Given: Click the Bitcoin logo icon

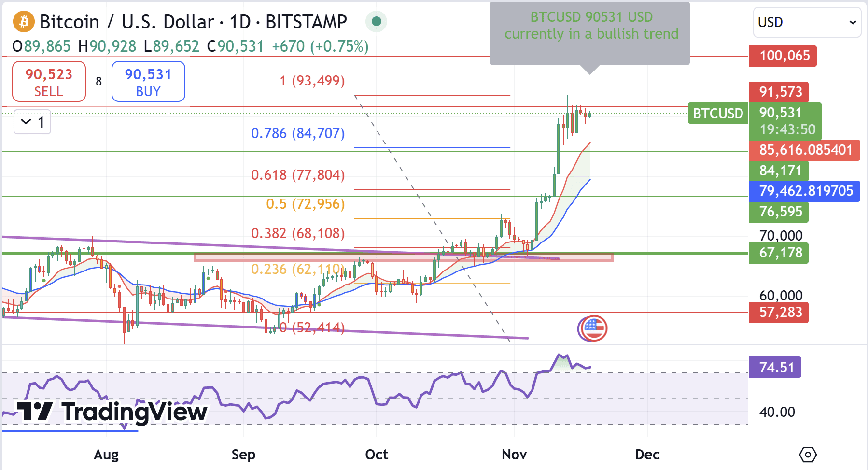Looking at the screenshot, I should [24, 22].
